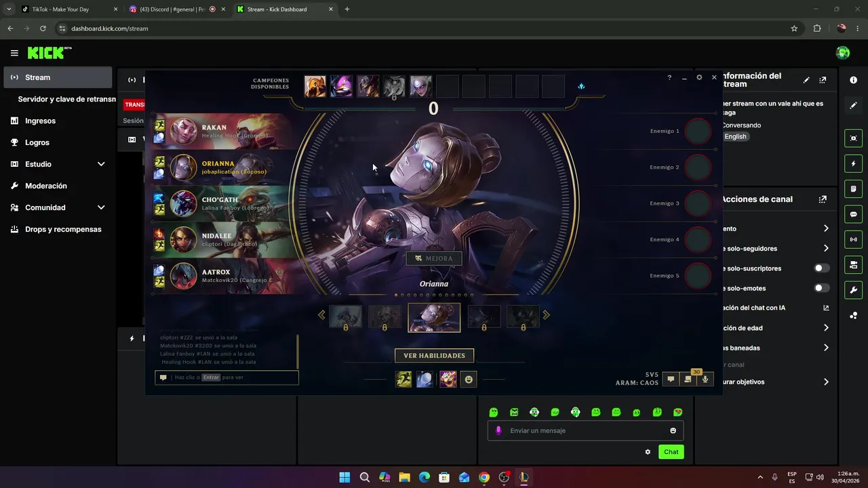
Task: Click the League voice microphone button
Action: [x=705, y=379]
